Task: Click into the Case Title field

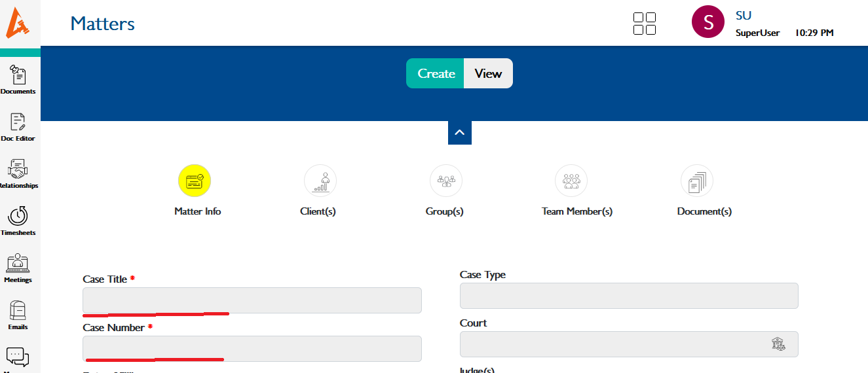Action: pyautogui.click(x=252, y=300)
